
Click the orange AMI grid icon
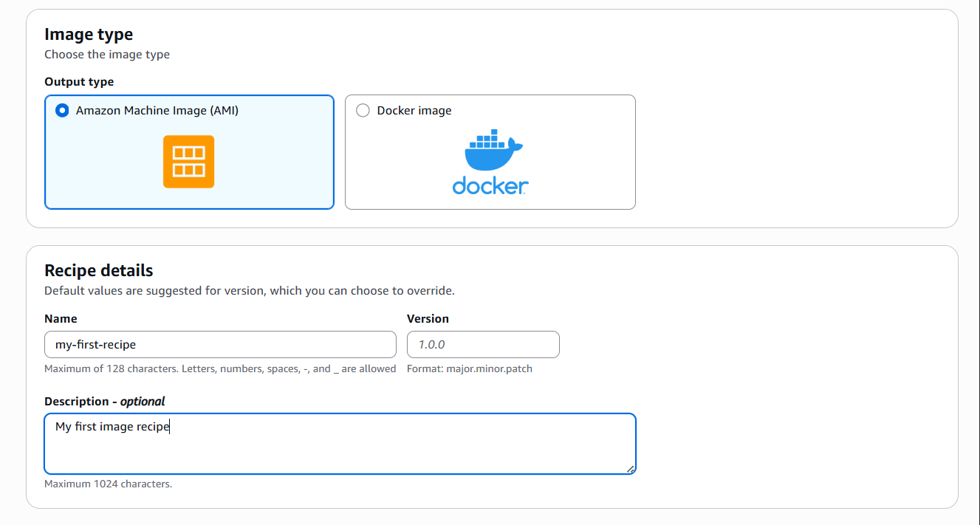(188, 162)
